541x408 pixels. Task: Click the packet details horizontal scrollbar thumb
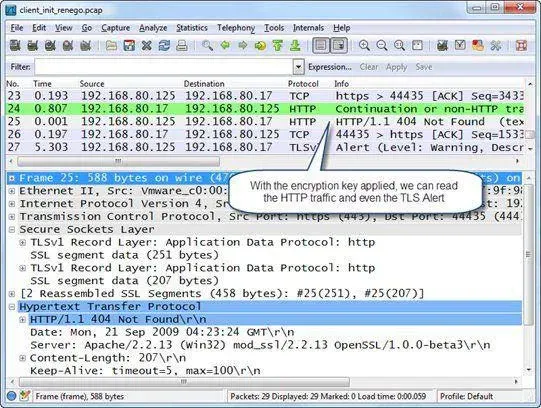[184, 381]
